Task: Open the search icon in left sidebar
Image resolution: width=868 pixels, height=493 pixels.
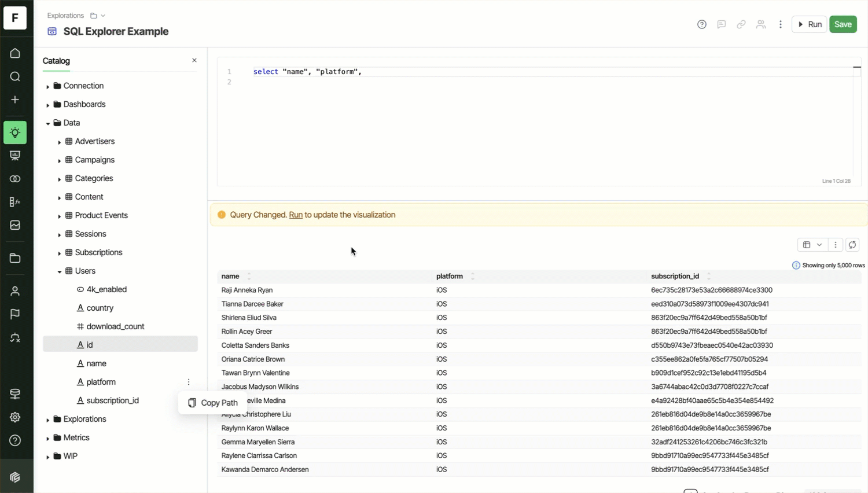Action: (x=15, y=76)
